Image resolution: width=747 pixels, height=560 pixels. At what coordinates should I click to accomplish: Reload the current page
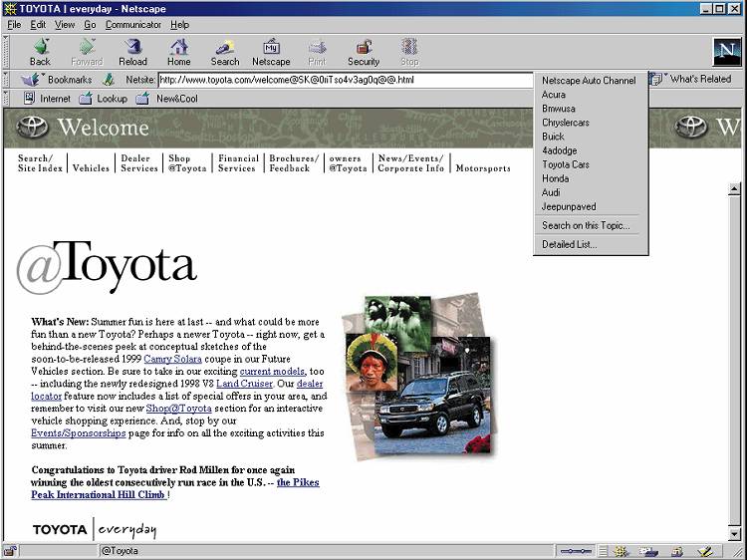132,52
